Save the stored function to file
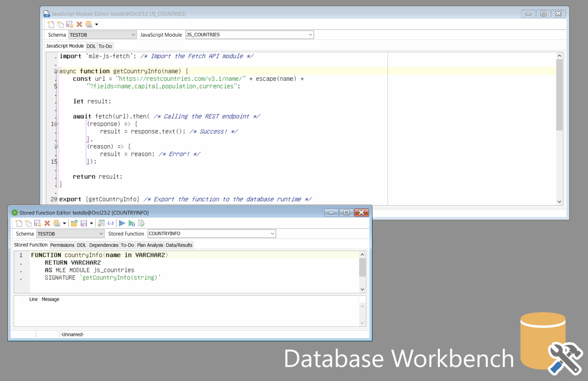The height and width of the screenshot is (381, 588). [x=83, y=223]
